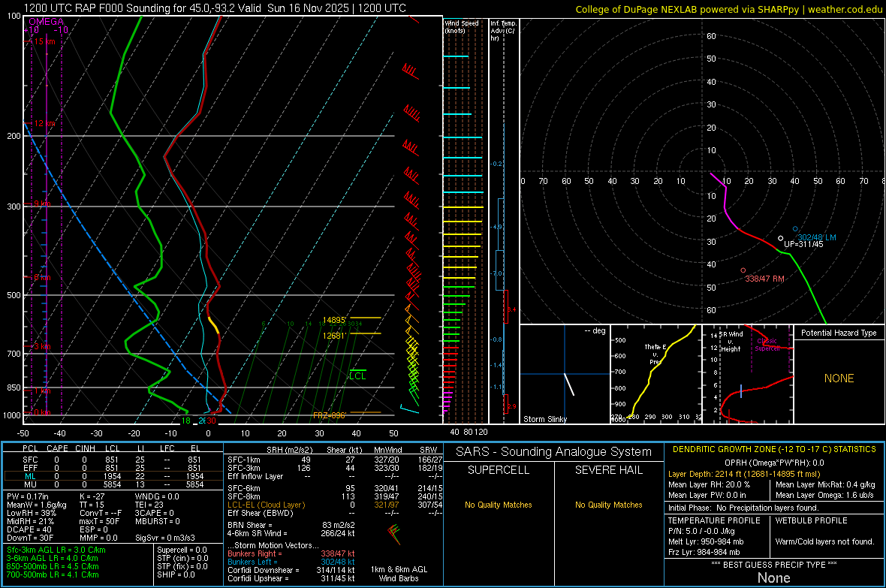
Task: Click the Corfidi Downshear = line
Action: 291,571
